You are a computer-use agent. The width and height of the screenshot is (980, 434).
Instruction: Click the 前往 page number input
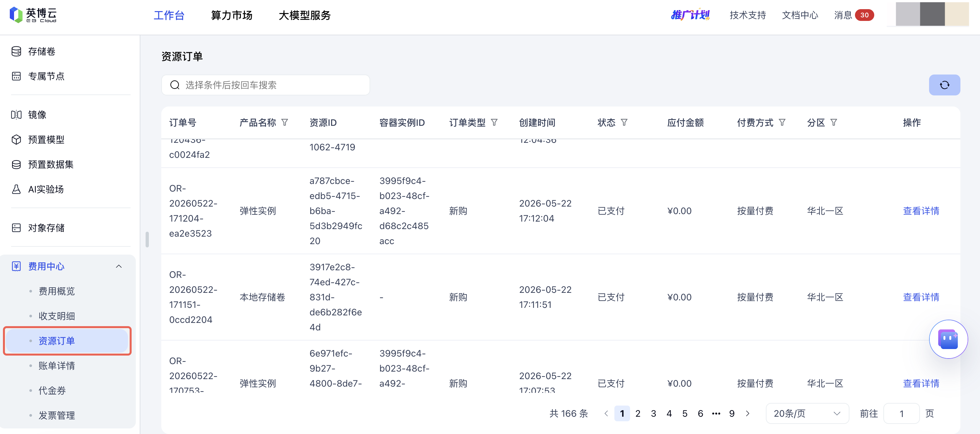click(901, 413)
